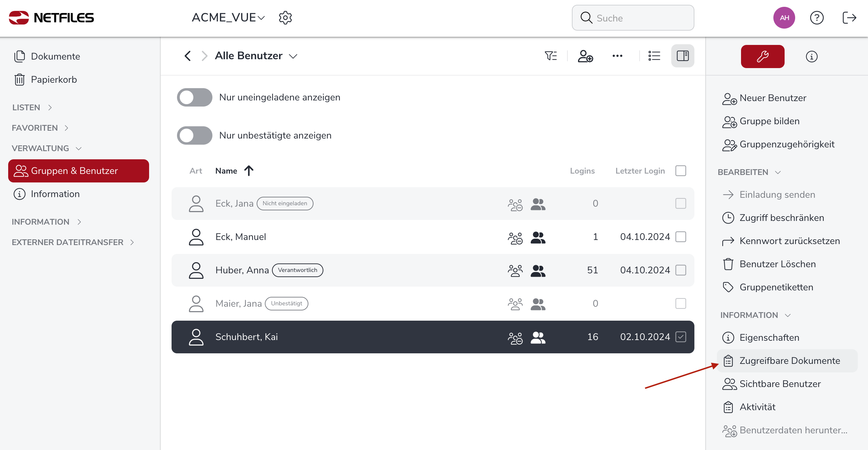Open Papierkorb in the sidebar

53,80
